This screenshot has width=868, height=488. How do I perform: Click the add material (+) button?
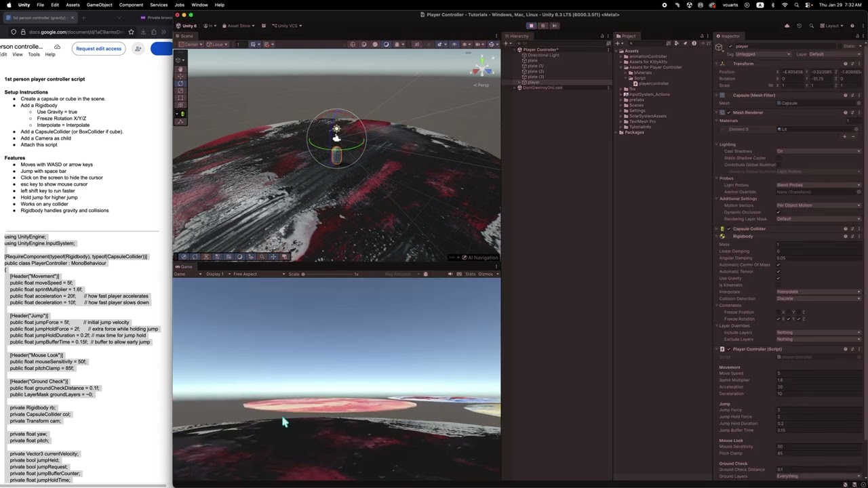[x=844, y=137]
